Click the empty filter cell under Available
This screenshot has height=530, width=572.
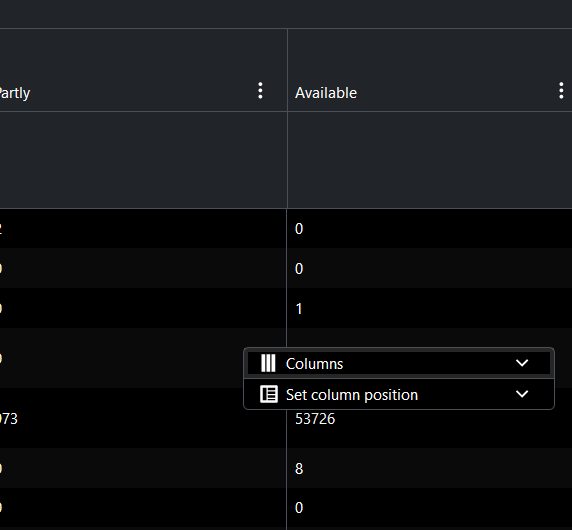coord(430,160)
